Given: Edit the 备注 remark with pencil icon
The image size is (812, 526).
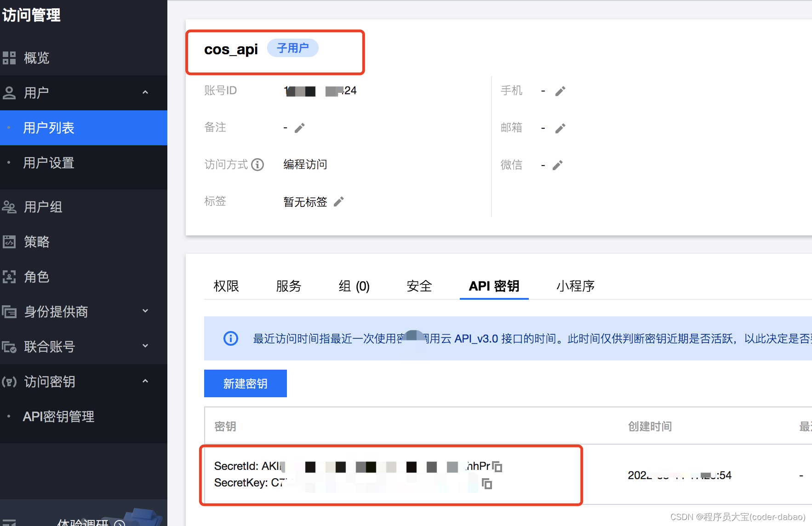Looking at the screenshot, I should 300,127.
